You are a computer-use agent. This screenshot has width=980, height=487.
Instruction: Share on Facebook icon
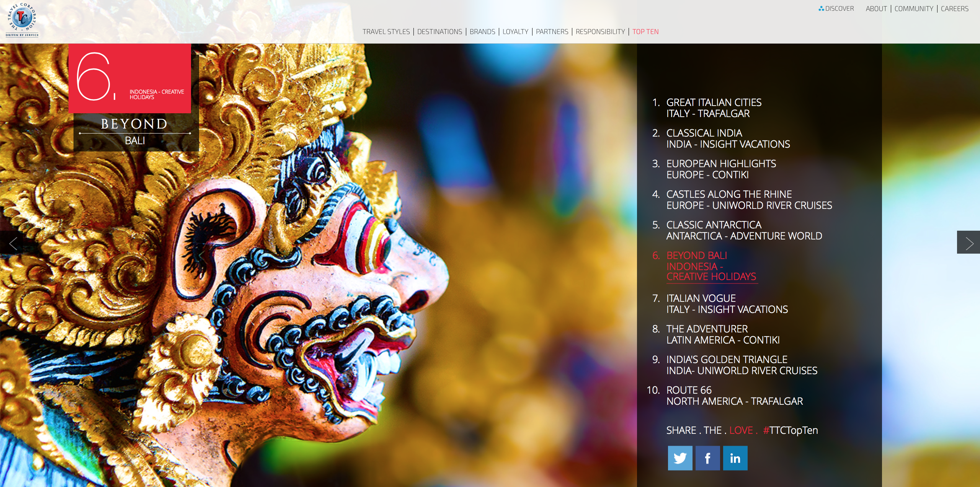coord(707,458)
